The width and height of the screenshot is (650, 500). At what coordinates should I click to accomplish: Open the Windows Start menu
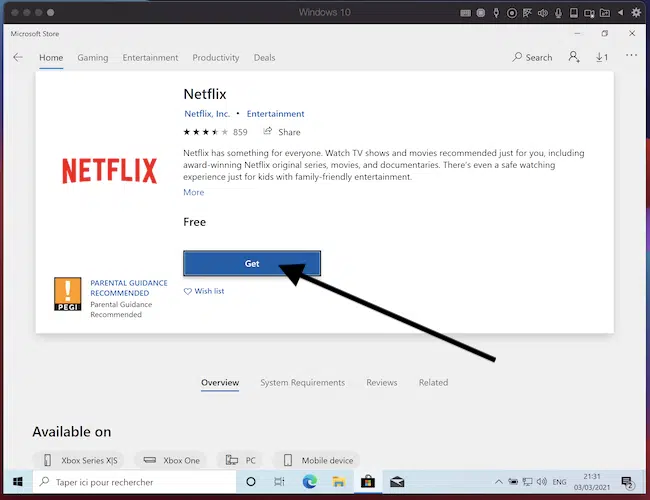click(18, 482)
